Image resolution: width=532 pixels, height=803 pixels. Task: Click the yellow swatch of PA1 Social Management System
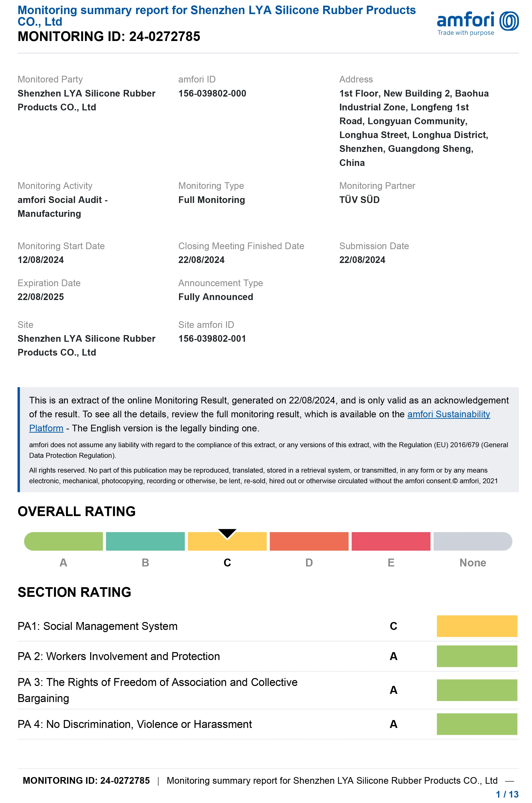477,626
